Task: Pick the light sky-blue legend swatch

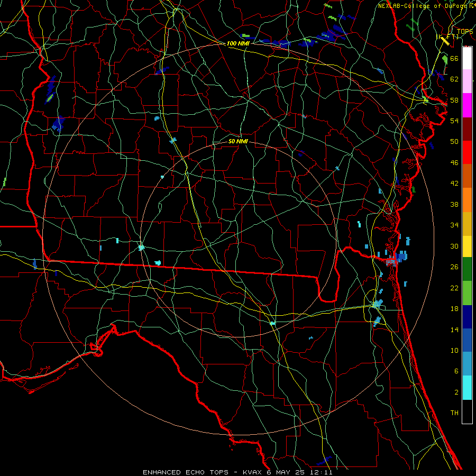Action: 467,364
